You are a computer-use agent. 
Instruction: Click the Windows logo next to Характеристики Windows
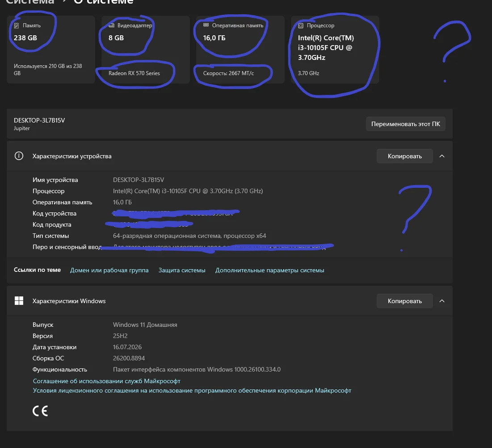coord(19,301)
